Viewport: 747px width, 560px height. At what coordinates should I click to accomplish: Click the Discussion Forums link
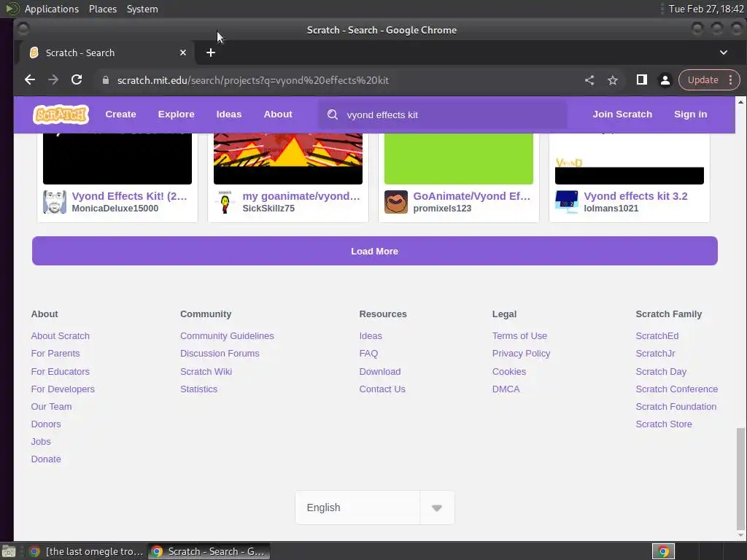click(220, 354)
